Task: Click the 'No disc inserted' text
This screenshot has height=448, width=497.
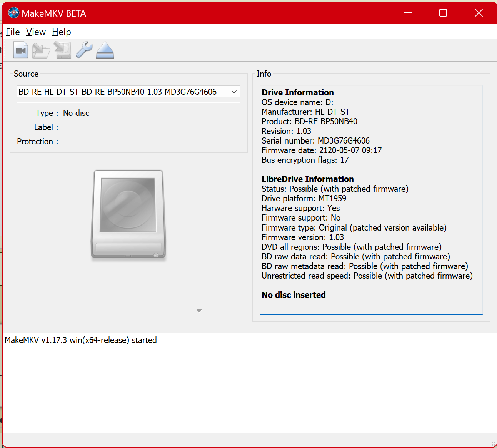Action: point(294,295)
